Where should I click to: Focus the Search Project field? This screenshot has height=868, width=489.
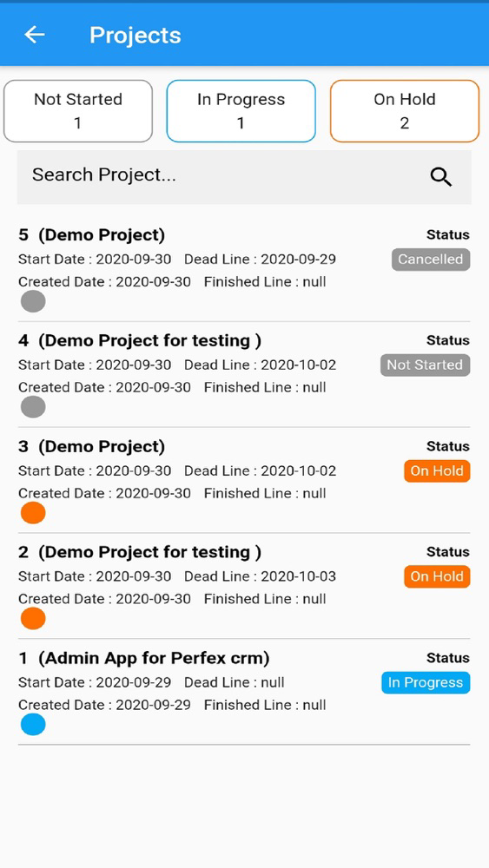(244, 176)
